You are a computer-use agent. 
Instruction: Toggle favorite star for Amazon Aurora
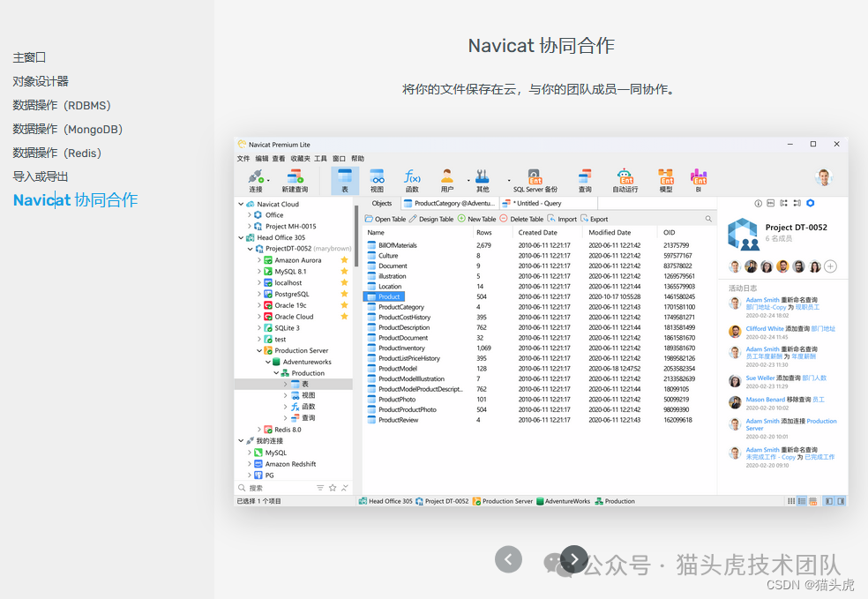[x=344, y=259]
